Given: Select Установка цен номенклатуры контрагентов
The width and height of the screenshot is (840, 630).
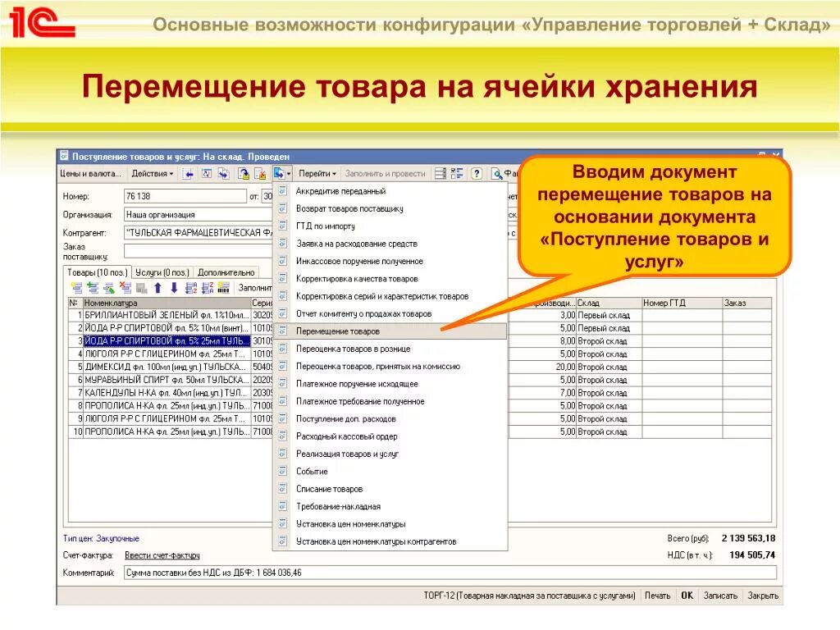Looking at the screenshot, I should coord(390,541).
